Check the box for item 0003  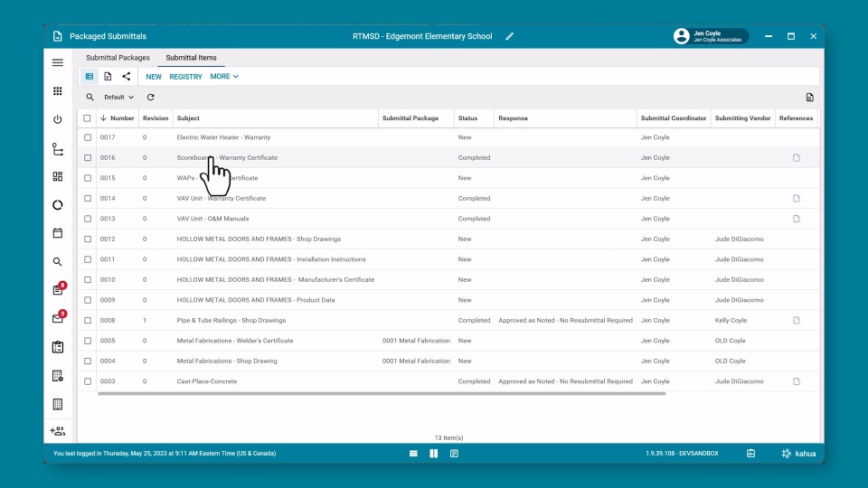[88, 381]
